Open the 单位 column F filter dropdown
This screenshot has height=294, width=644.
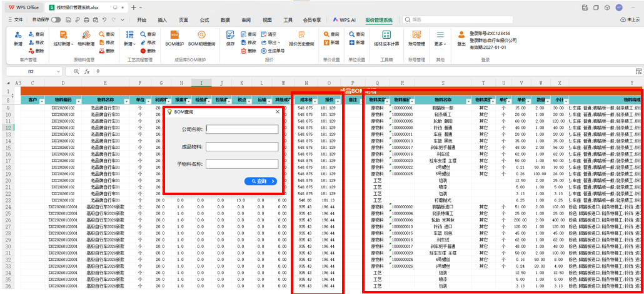pyautogui.click(x=148, y=100)
